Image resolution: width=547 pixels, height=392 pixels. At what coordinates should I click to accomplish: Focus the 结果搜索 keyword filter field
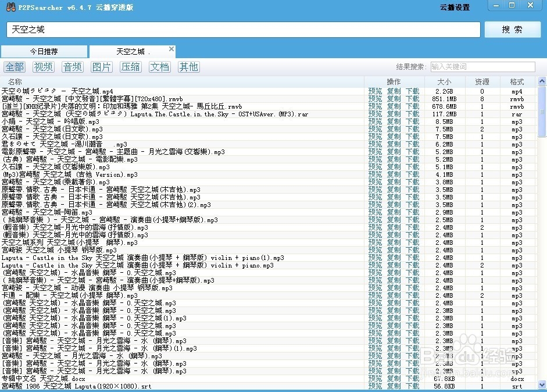[483, 67]
